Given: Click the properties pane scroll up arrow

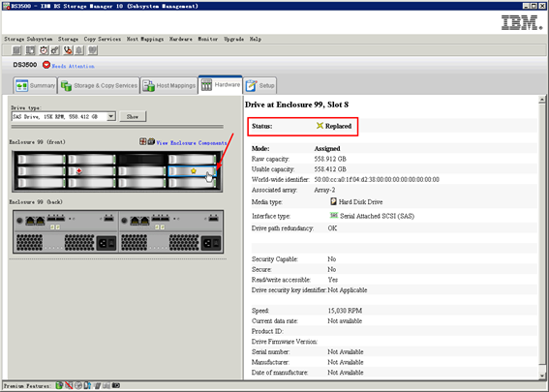Looking at the screenshot, I should [x=542, y=100].
